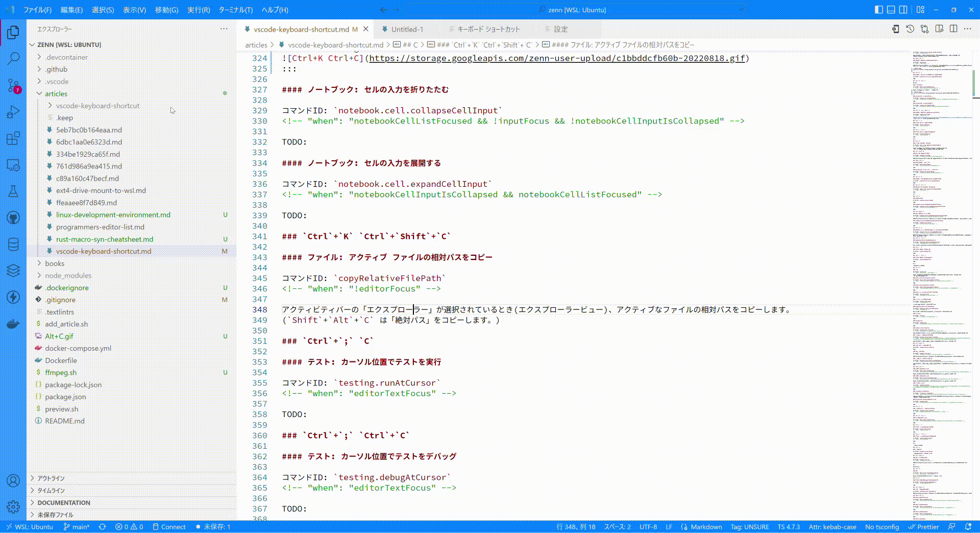Open package.json in explorer

tap(132, 397)
